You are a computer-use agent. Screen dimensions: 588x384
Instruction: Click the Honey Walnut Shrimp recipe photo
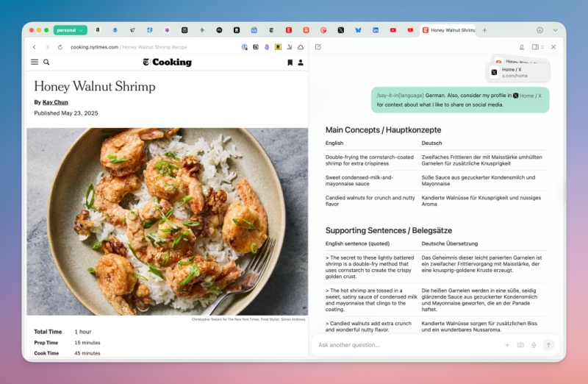(x=168, y=221)
